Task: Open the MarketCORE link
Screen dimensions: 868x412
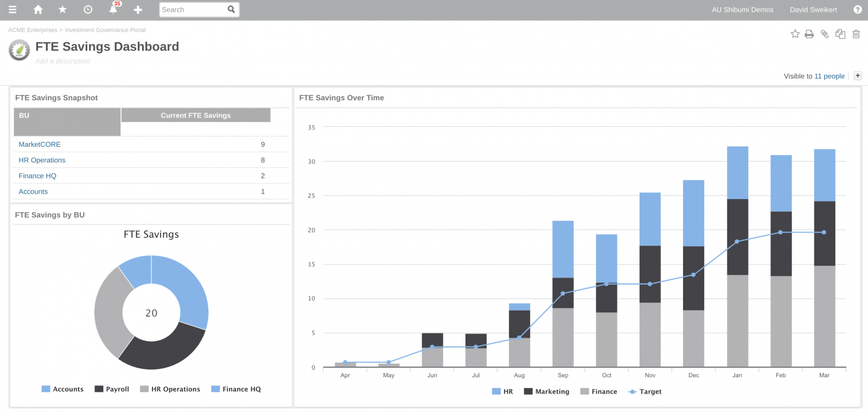Action: pos(40,145)
